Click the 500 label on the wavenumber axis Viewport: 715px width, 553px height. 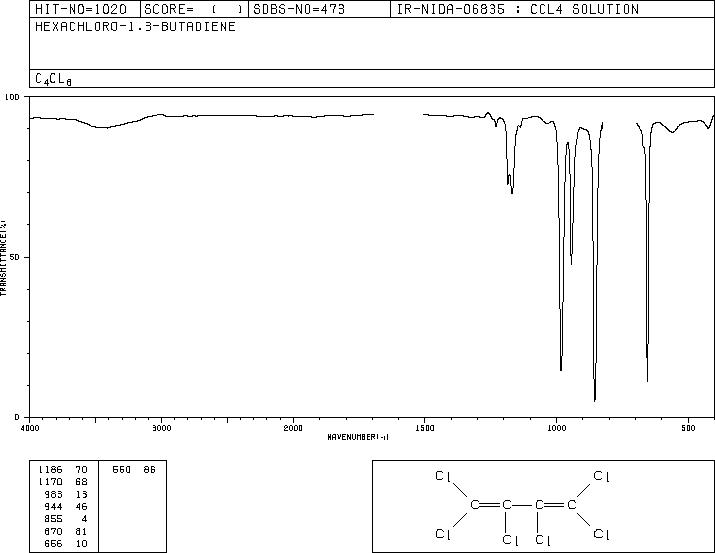pyautogui.click(x=688, y=428)
